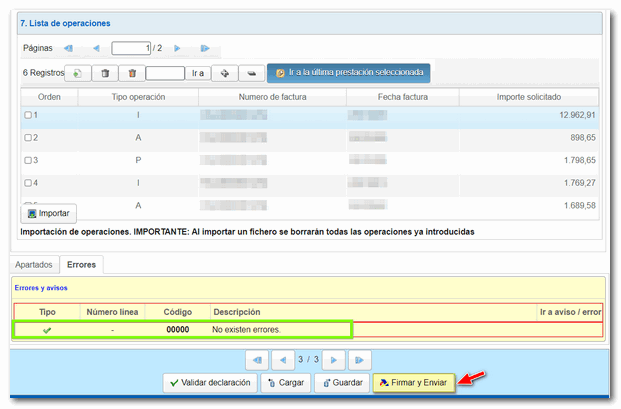
Task: Jump to last page in Páginas navigator
Action: pyautogui.click(x=205, y=48)
